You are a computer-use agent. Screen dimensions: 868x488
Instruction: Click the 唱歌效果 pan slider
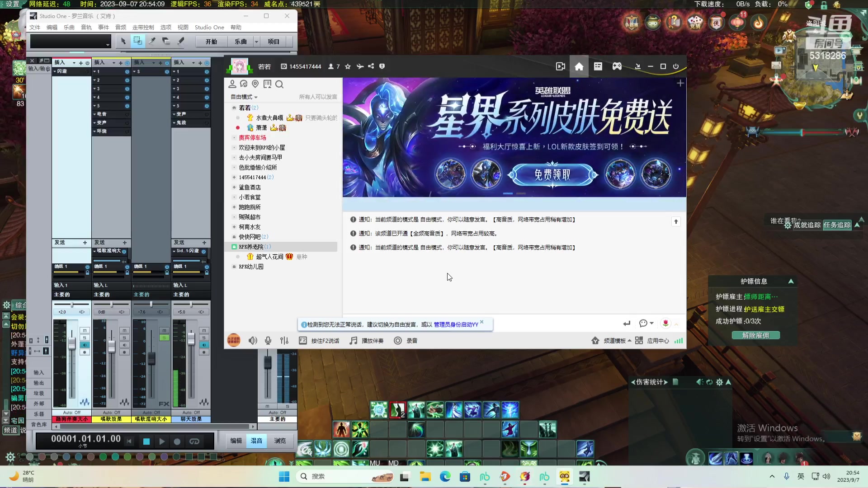coord(111,305)
